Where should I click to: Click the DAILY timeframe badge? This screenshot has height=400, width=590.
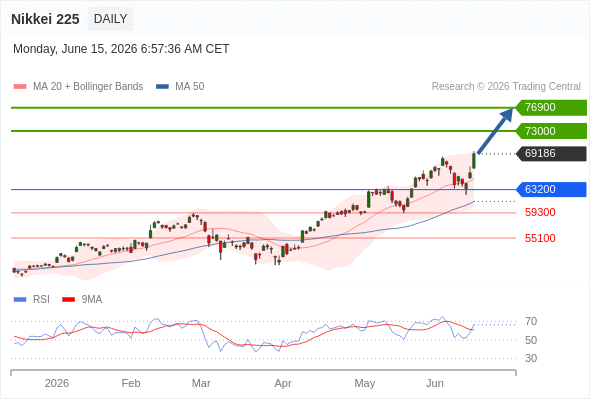110,19
